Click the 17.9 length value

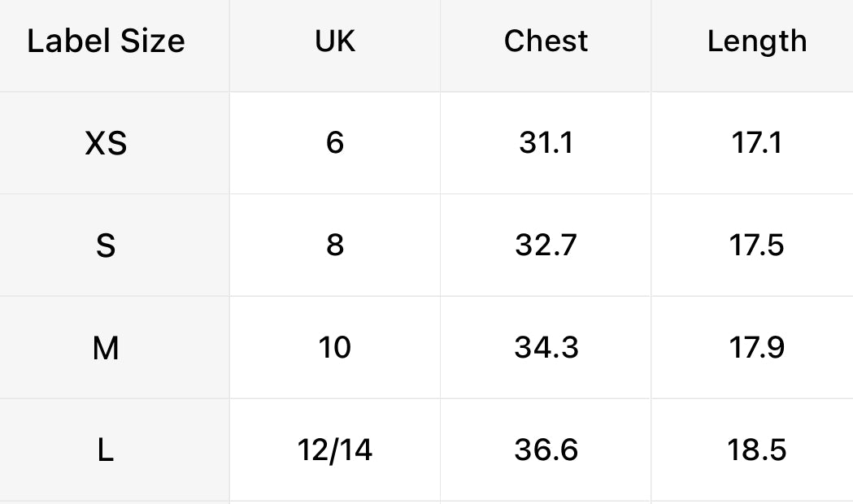[x=756, y=348]
